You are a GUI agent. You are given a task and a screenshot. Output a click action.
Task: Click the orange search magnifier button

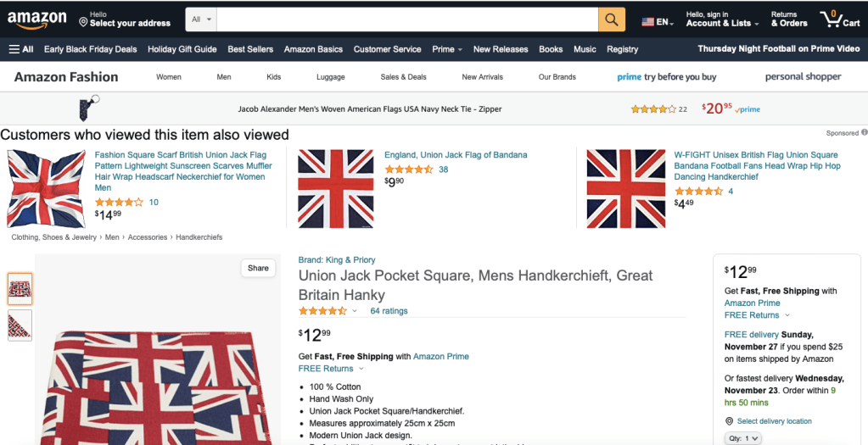point(612,19)
